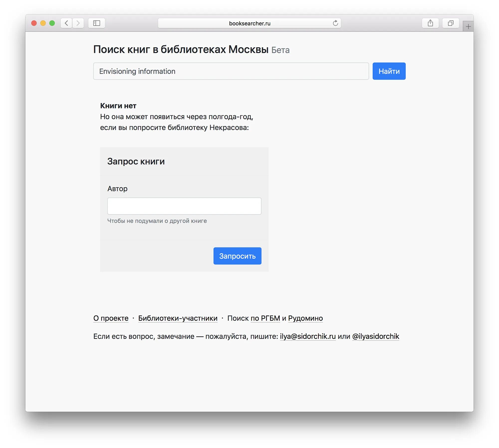Open the О проекте link
Viewport: 499px width, 448px height.
click(111, 318)
